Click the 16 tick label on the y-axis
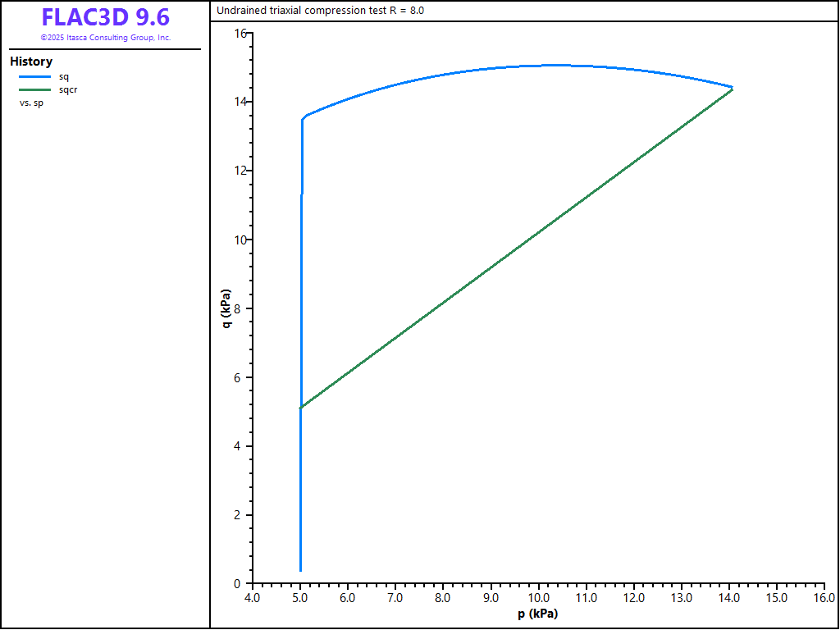 [x=240, y=33]
